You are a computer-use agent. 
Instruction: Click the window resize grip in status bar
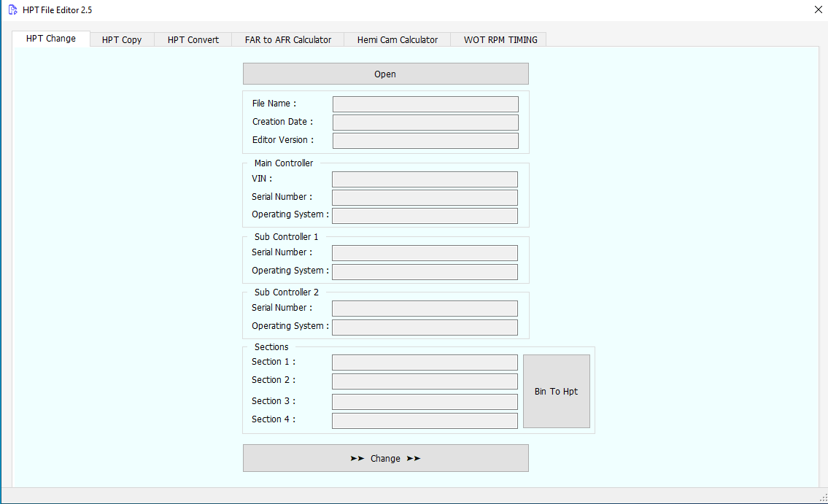[x=823, y=499]
